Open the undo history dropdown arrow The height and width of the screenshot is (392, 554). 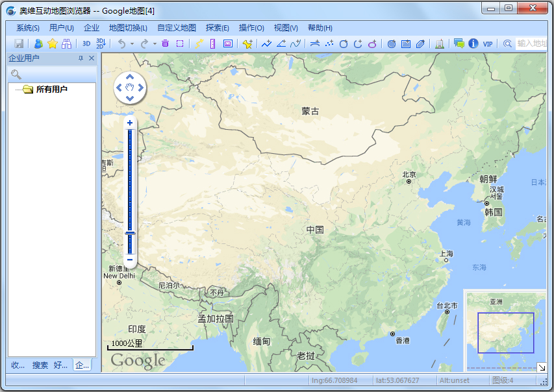[x=132, y=43]
